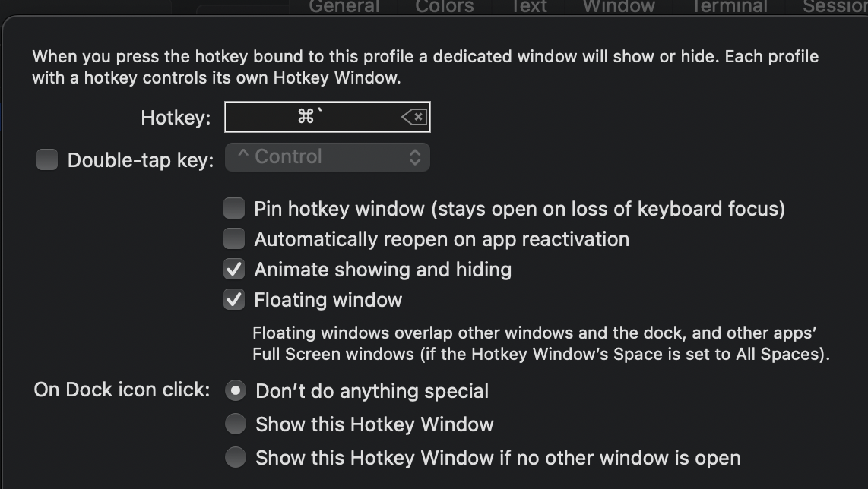Open the Colors tab
The height and width of the screenshot is (489, 868).
[443, 6]
